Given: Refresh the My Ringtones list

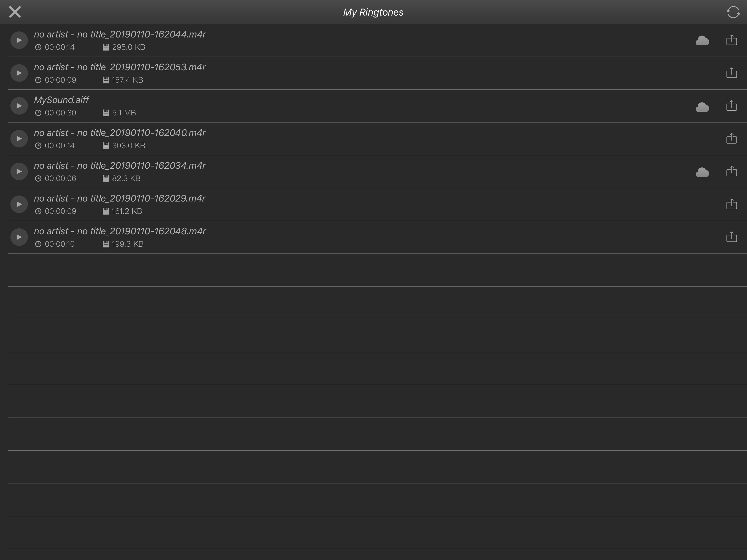Looking at the screenshot, I should [733, 12].
